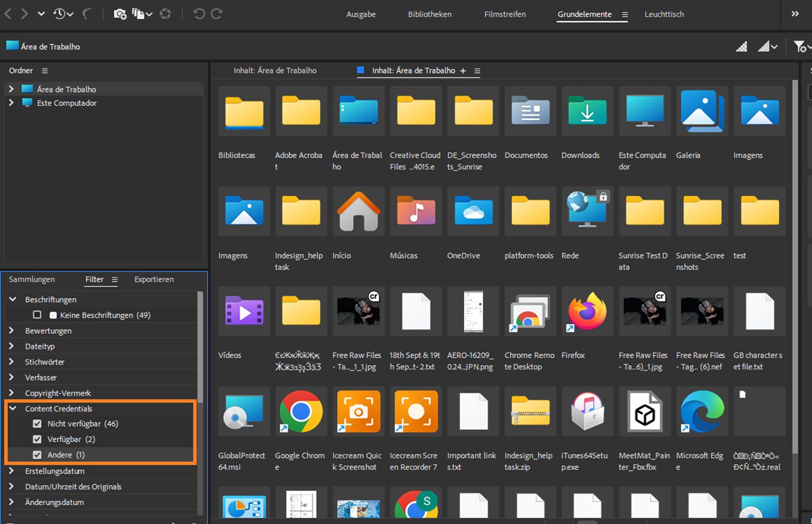Select the AERO-16209 JPN.png thumbnail
The image size is (812, 524).
(x=473, y=312)
